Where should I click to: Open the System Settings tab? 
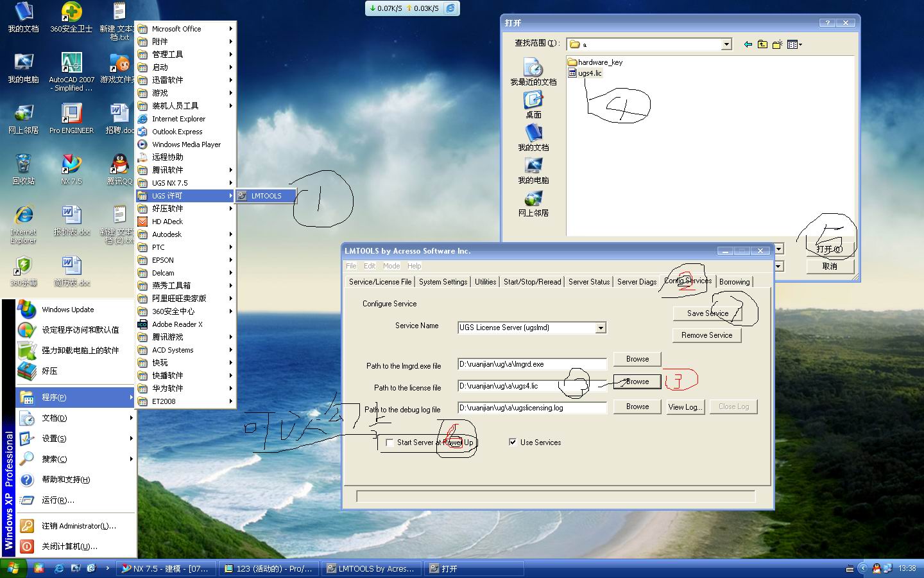click(x=443, y=282)
